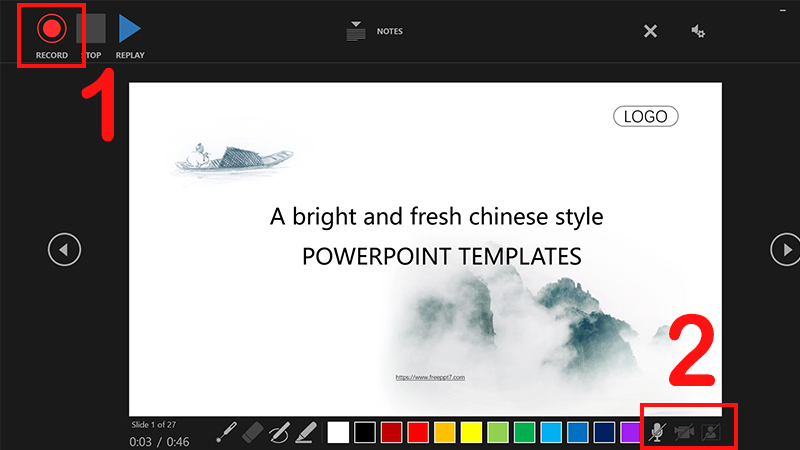Minimize the recording window
The height and width of the screenshot is (450, 800).
click(x=783, y=10)
